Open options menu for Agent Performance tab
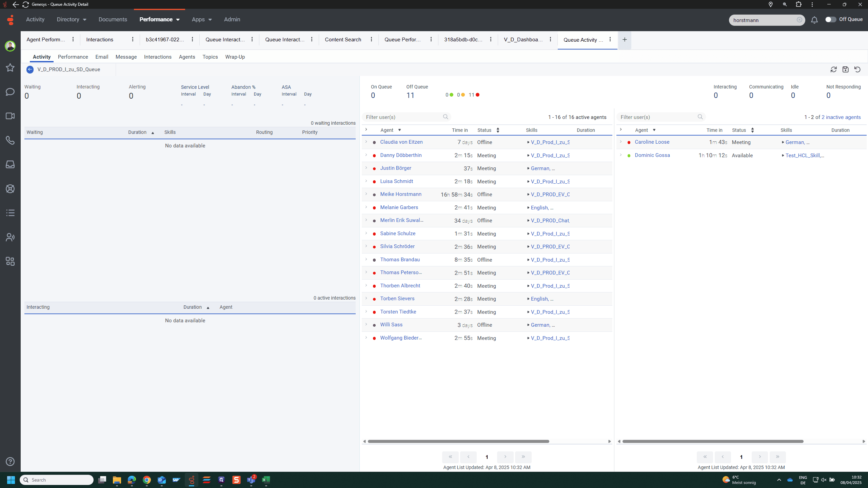 point(73,39)
